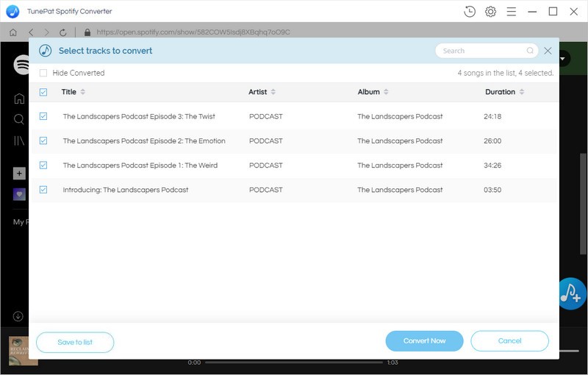
Task: Click duration 24:18
Action: pos(492,116)
